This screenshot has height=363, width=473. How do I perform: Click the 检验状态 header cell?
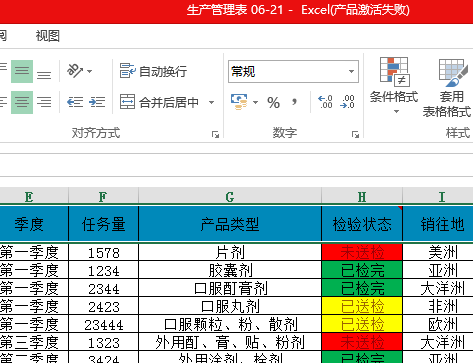click(362, 224)
